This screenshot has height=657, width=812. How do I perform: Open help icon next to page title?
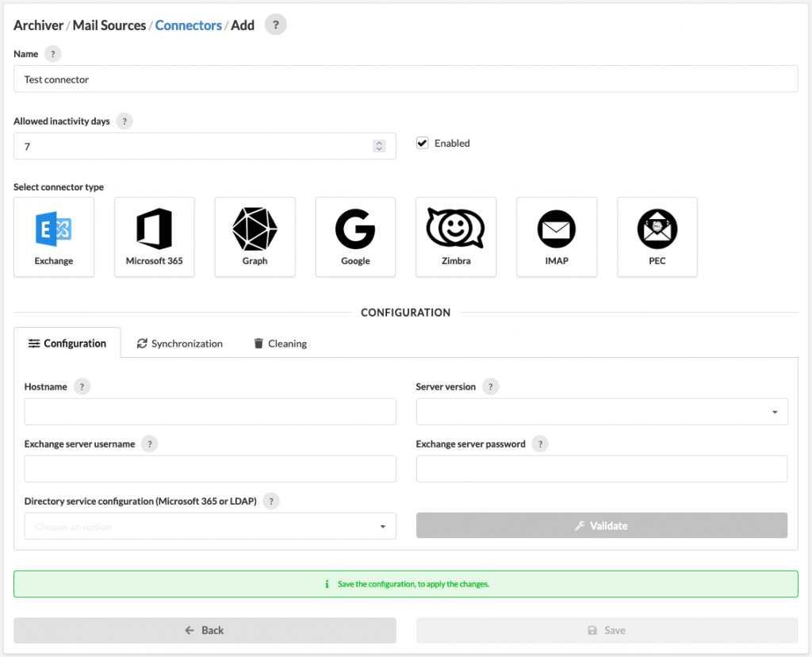[x=275, y=25]
